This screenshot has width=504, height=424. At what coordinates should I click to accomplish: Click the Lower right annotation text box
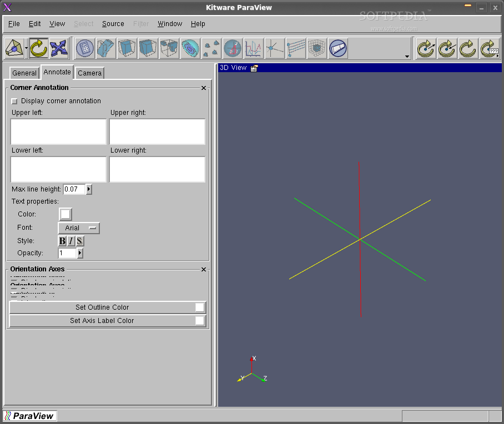pos(157,169)
